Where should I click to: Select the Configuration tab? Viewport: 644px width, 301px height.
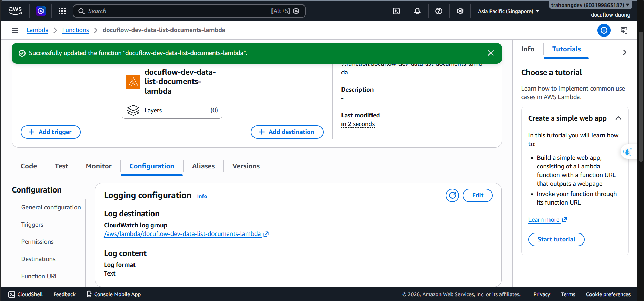point(152,166)
